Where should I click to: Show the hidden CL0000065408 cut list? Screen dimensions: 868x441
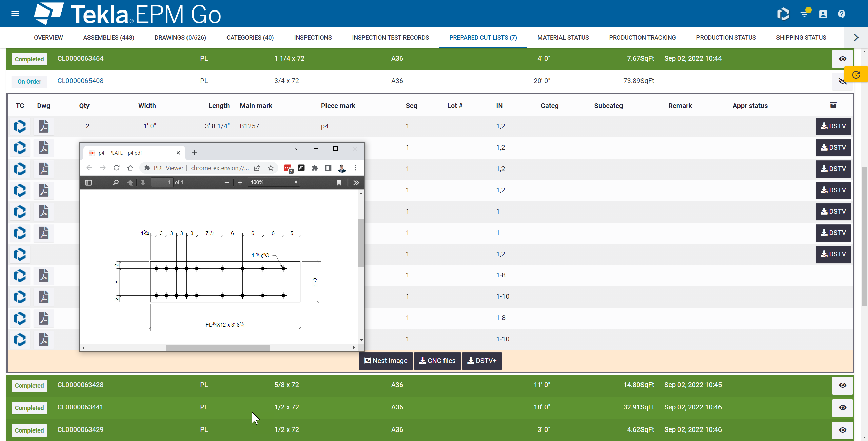842,81
